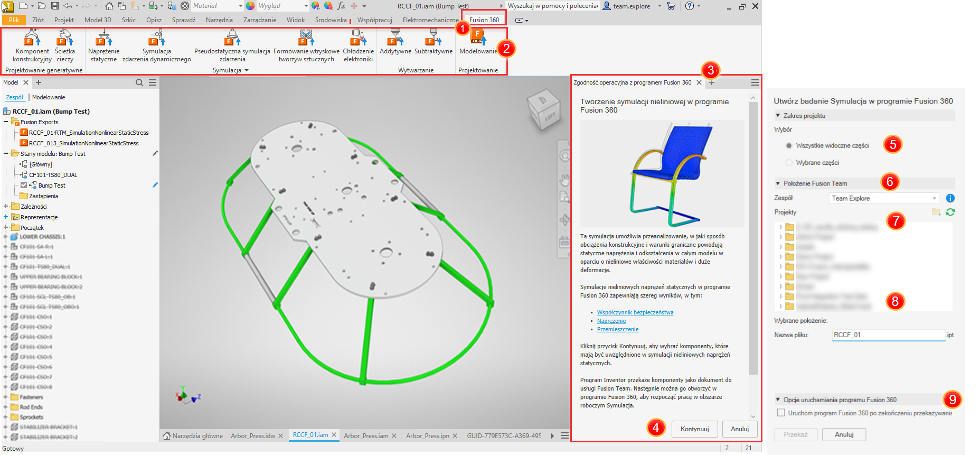This screenshot has width=980, height=455.
Task: Switch to the Model 3D ribbon tab
Action: coord(98,20)
